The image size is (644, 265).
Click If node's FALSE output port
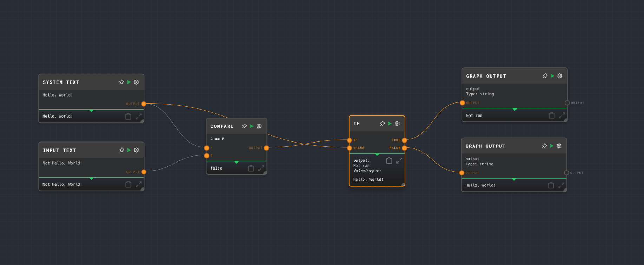click(405, 148)
